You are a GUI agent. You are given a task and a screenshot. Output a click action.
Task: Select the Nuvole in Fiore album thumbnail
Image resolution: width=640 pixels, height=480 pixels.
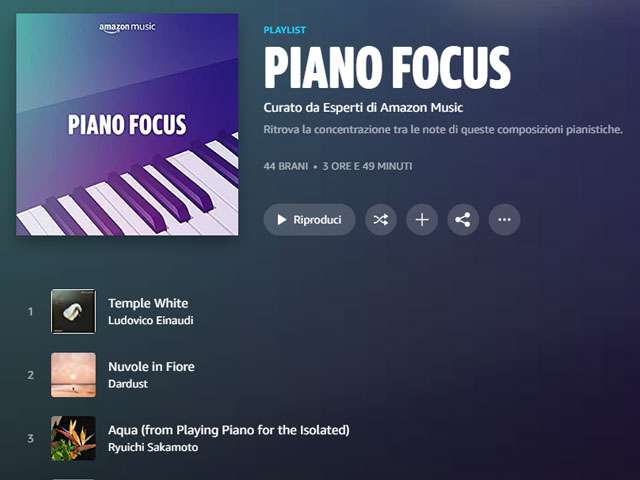pyautogui.click(x=73, y=375)
